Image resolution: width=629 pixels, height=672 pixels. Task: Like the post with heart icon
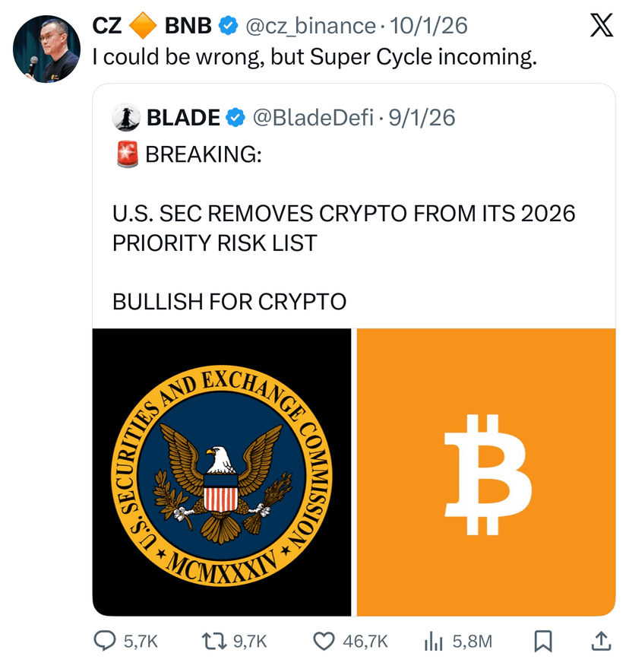tap(324, 642)
